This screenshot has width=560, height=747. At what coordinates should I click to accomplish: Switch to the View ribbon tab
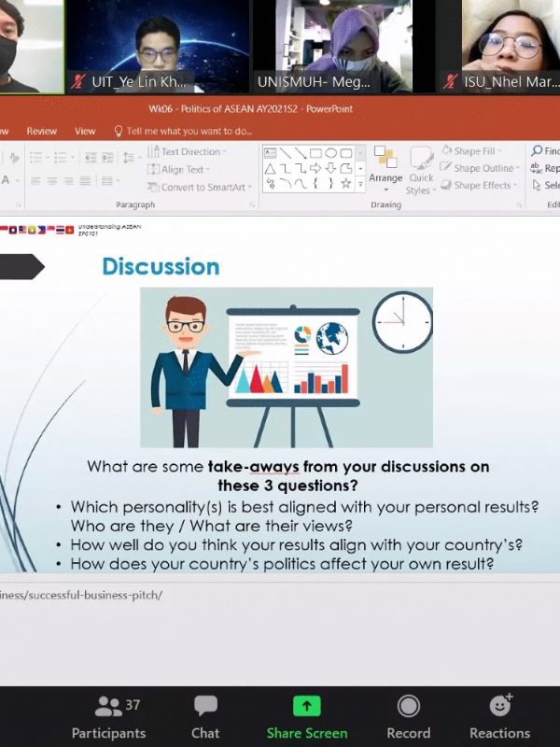click(85, 132)
